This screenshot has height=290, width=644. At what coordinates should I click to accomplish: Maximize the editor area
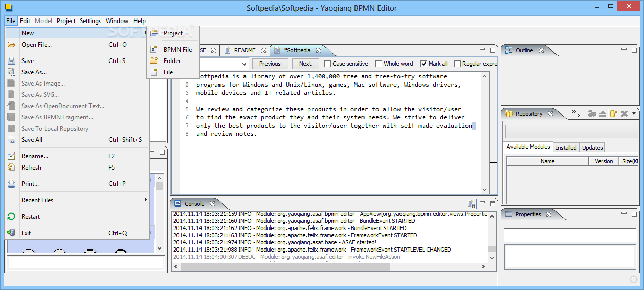(x=493, y=50)
